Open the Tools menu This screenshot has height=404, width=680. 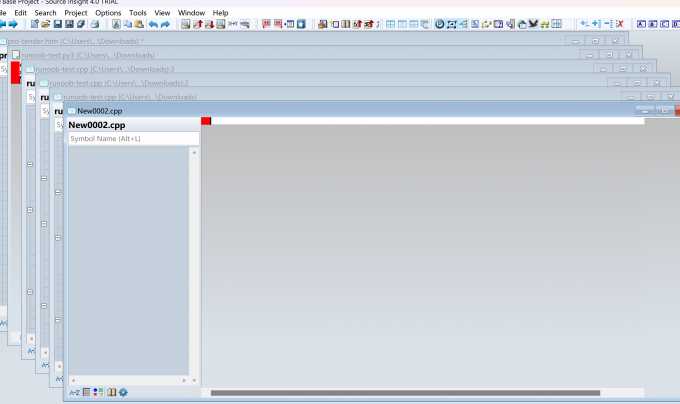point(138,13)
